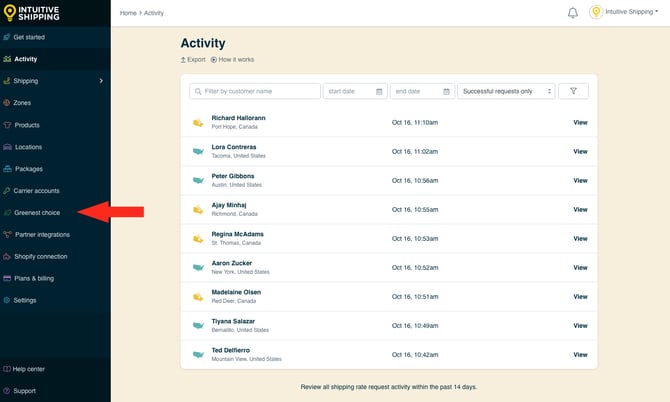Click the Get started icon

pos(7,37)
